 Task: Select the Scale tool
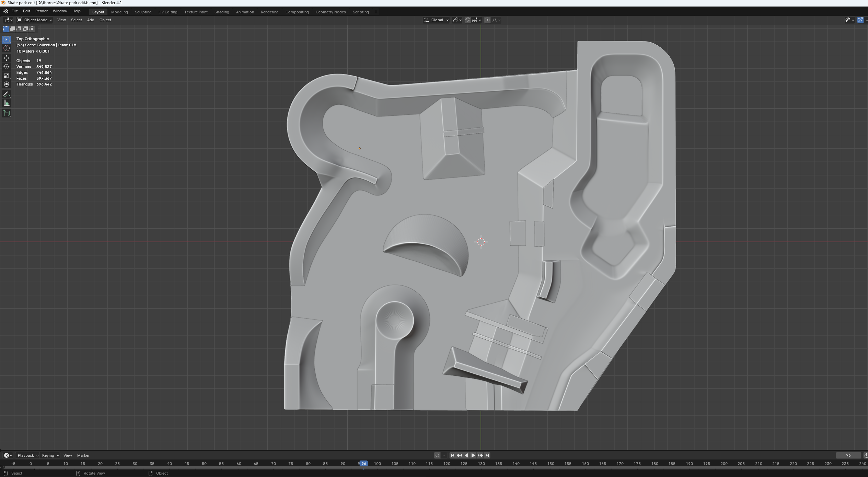coord(7,76)
